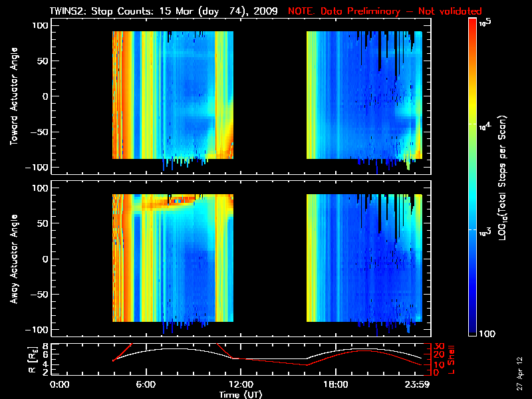Click the '30' tick on the red L Shell axis
Image resolution: width=532 pixels, height=399 pixels.
[x=440, y=346]
